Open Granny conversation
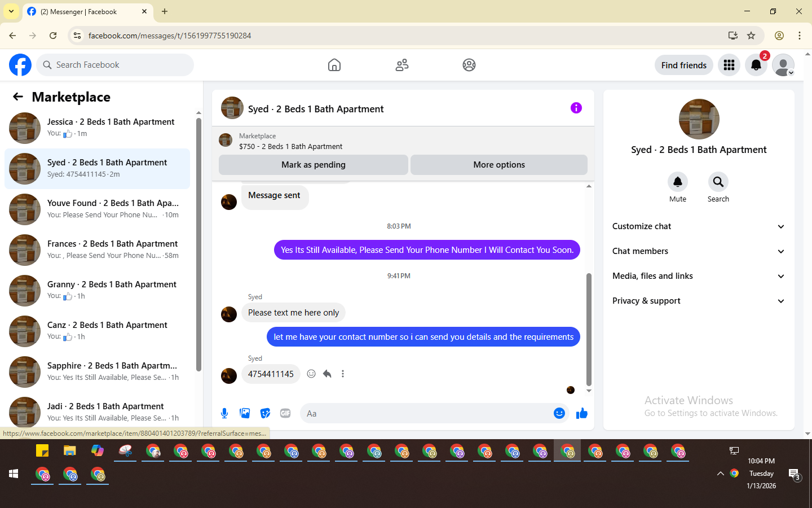This screenshot has width=812, height=508. click(97, 291)
